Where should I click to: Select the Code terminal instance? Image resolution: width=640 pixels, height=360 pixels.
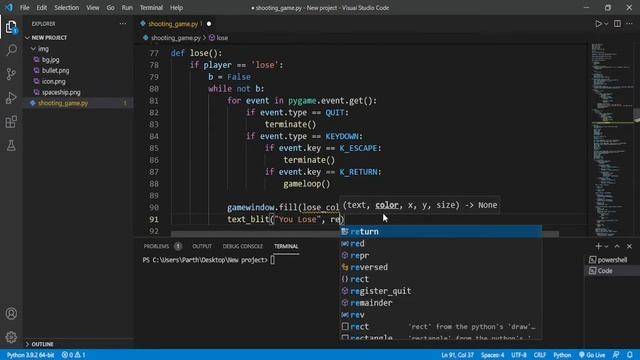612,271
